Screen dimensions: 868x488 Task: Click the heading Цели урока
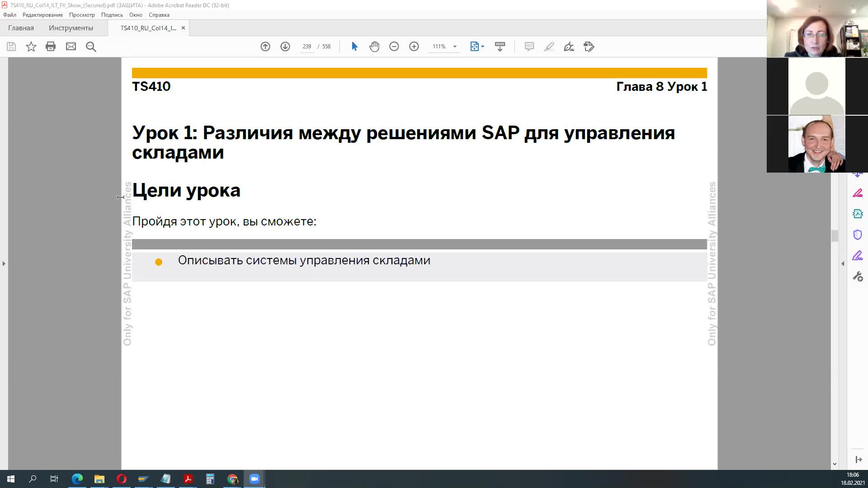(186, 190)
